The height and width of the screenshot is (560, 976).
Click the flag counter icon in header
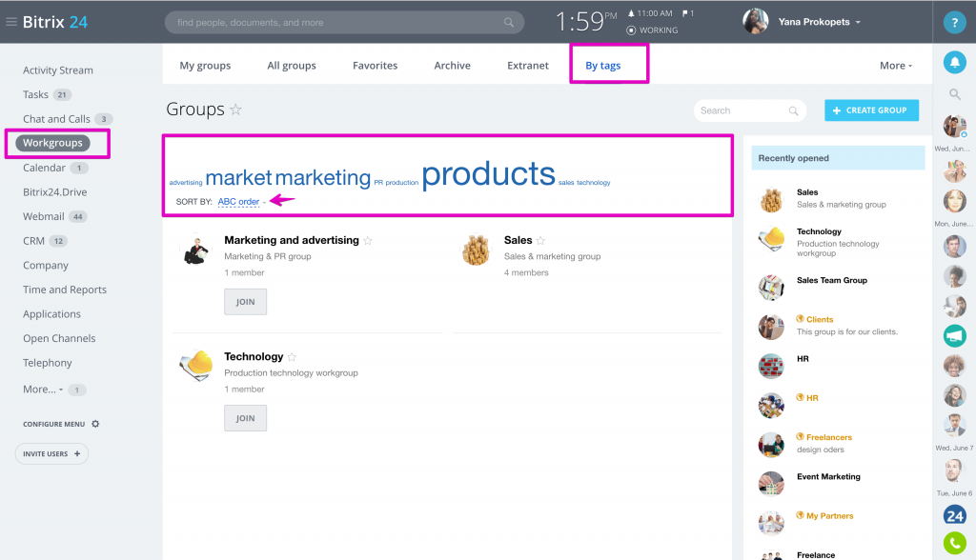pyautogui.click(x=685, y=13)
